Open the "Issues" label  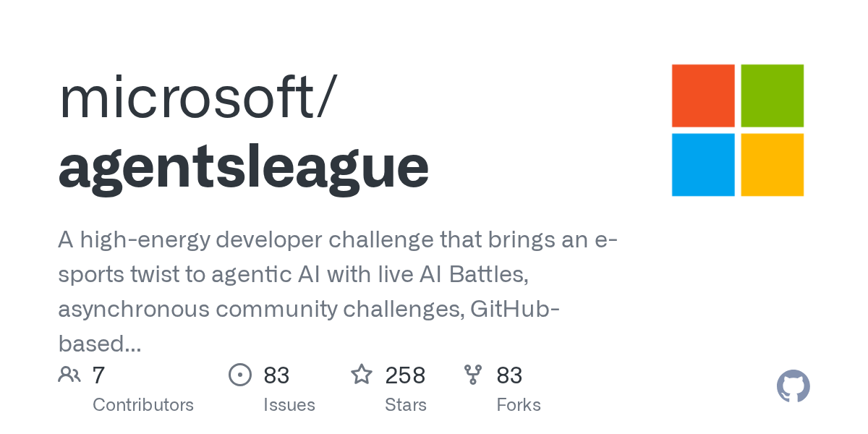(x=289, y=405)
